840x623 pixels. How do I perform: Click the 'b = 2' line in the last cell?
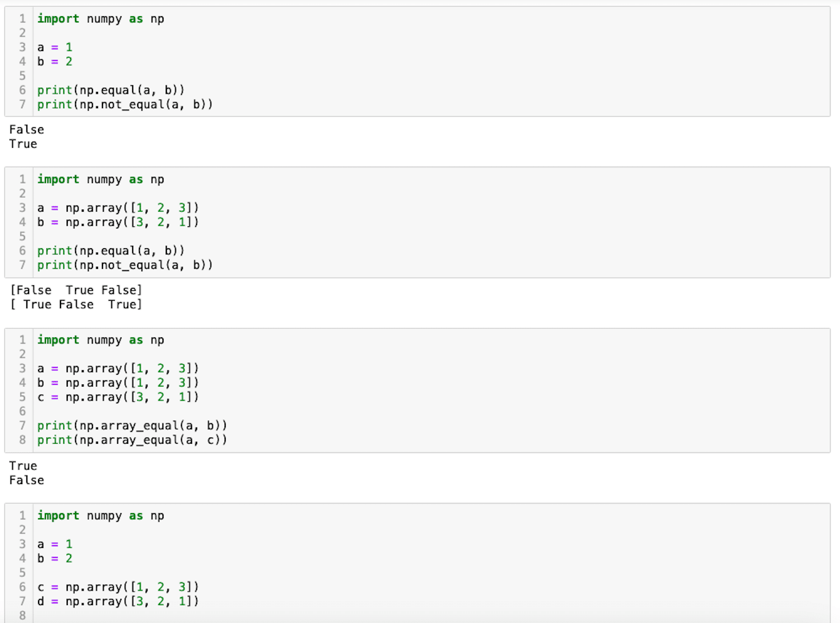point(55,559)
